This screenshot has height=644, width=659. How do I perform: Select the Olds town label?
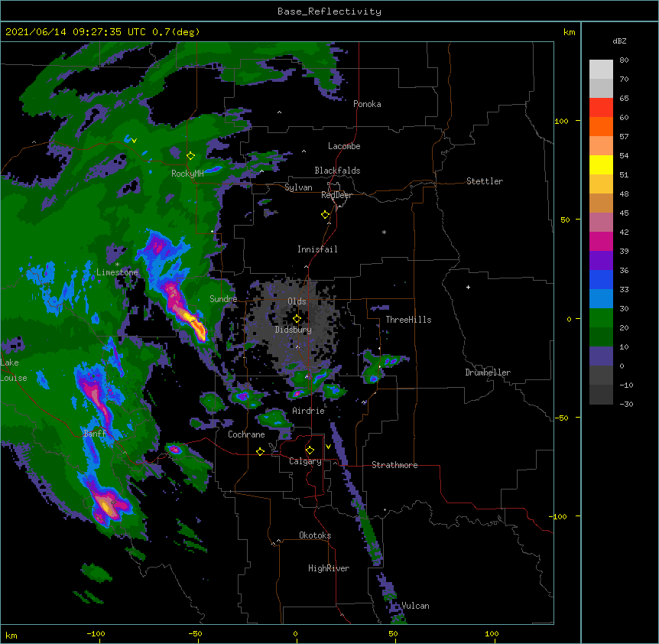click(x=297, y=301)
